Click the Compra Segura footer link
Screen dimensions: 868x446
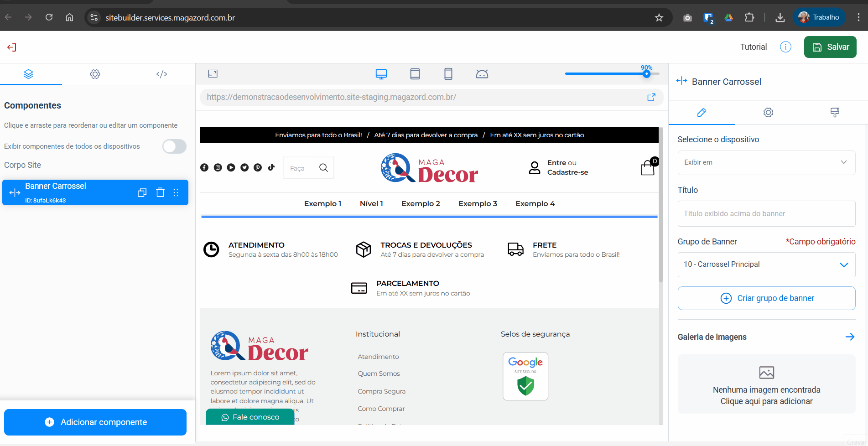click(381, 391)
